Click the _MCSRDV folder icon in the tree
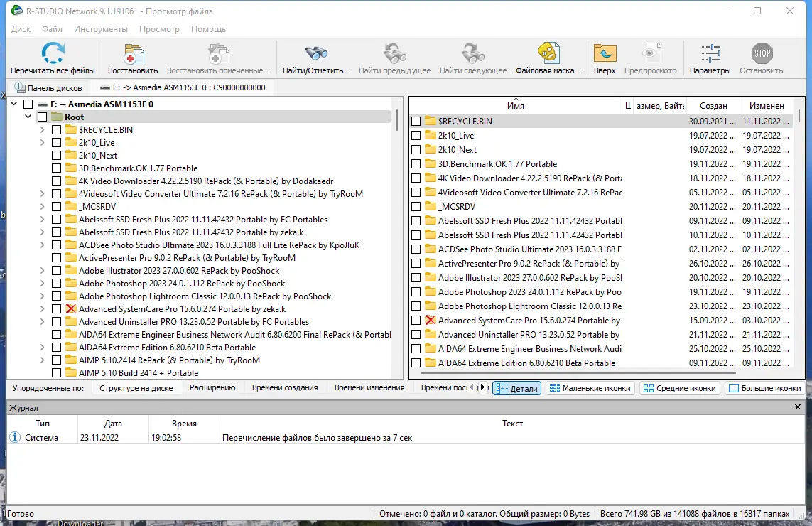 pos(71,206)
